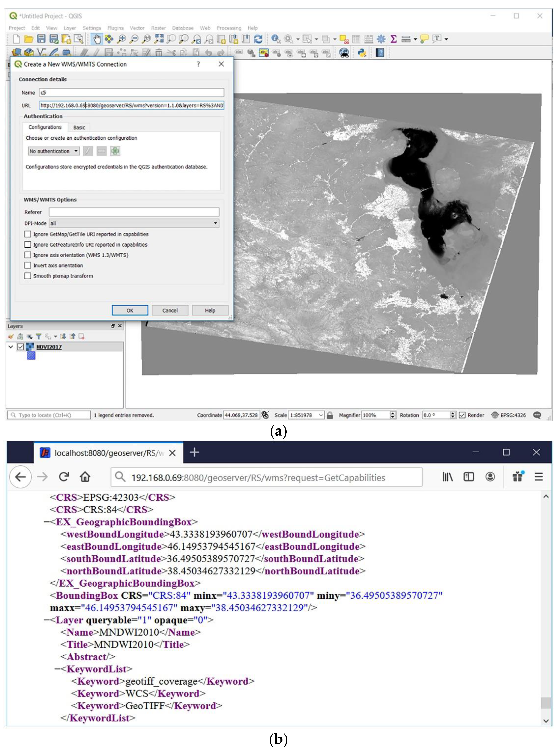
Task: Click the Referer input field
Action: 134,212
